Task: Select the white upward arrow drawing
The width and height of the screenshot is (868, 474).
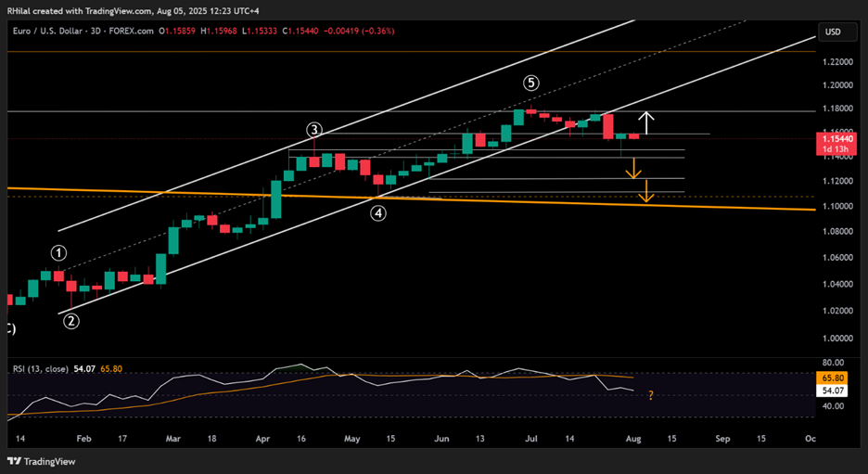Action: [648, 122]
